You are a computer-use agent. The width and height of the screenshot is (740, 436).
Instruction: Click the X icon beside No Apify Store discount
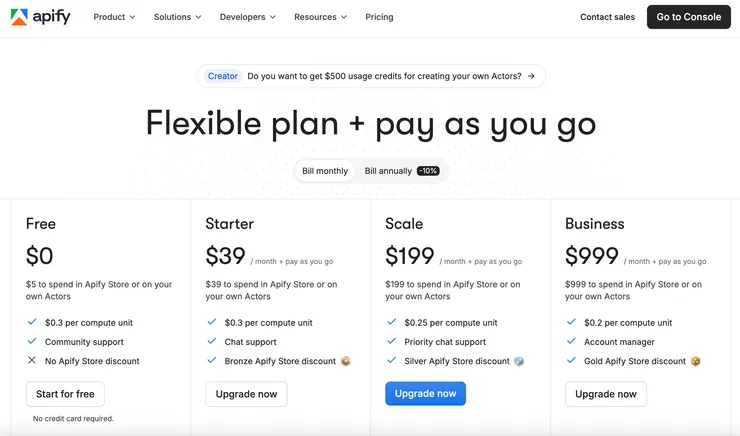point(32,361)
